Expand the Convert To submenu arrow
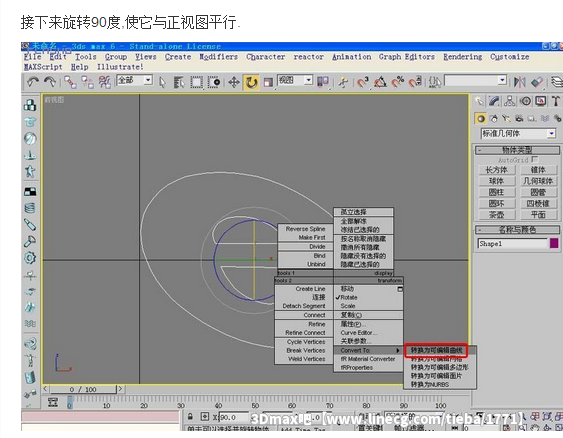Viewport: 563px width, 438px height. (x=398, y=350)
